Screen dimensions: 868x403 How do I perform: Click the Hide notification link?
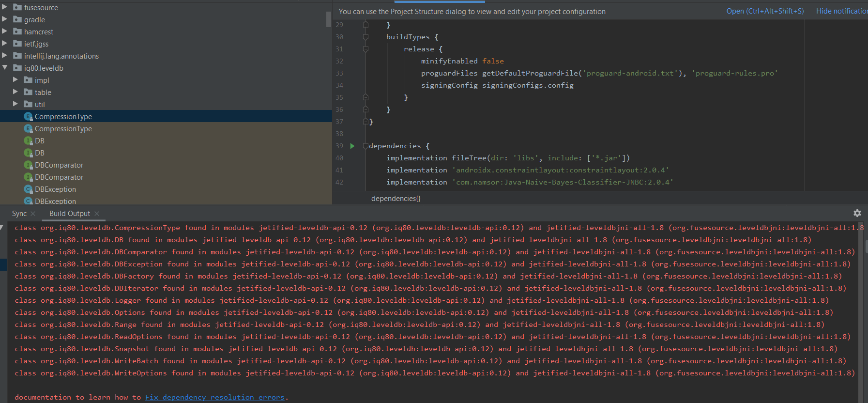click(842, 11)
